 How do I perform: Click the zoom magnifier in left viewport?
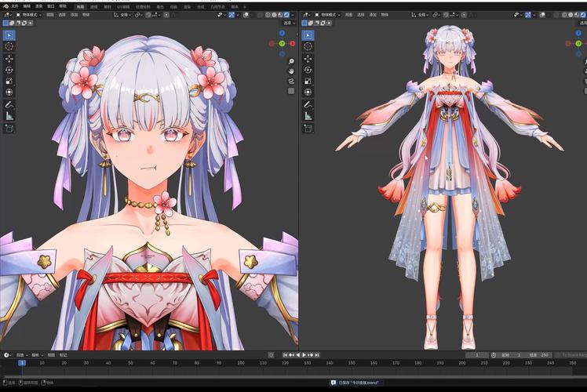(x=291, y=61)
